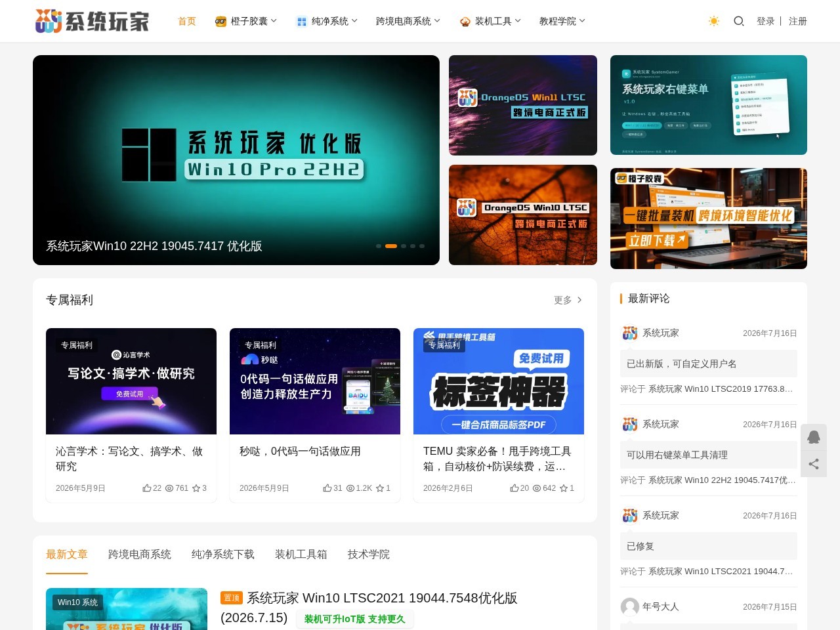The width and height of the screenshot is (840, 630).
Task: Click comment text 已修复
Action: pyautogui.click(x=640, y=546)
